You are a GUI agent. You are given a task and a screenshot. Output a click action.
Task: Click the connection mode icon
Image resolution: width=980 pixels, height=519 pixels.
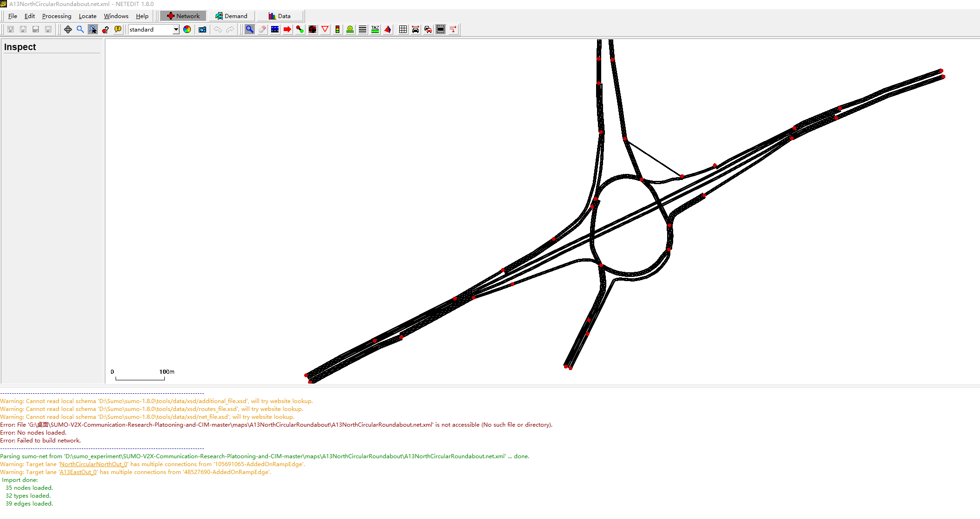pos(300,29)
